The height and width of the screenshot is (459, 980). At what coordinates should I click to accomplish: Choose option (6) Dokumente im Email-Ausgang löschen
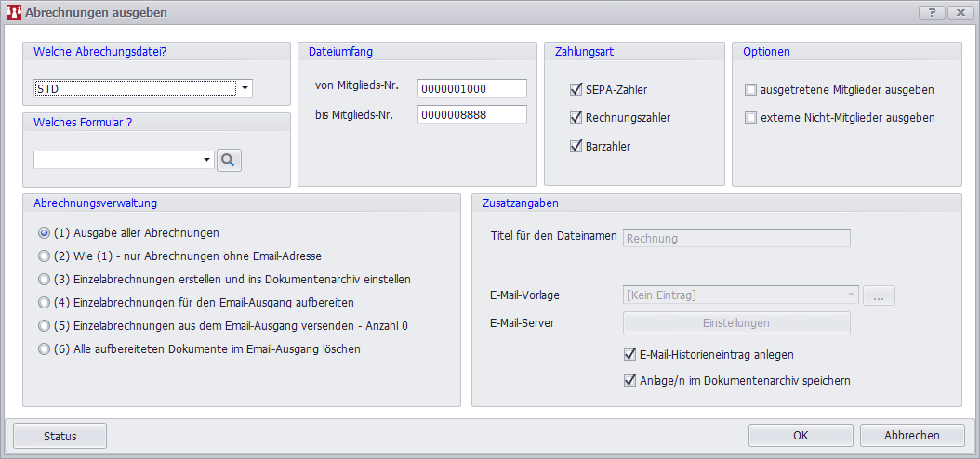tap(44, 349)
